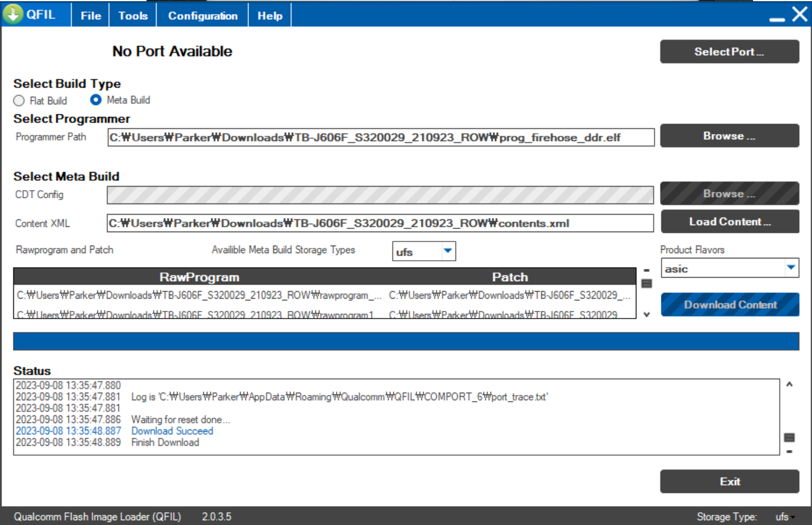
Task: Click the 'Finish Download' log line
Action: tap(165, 443)
